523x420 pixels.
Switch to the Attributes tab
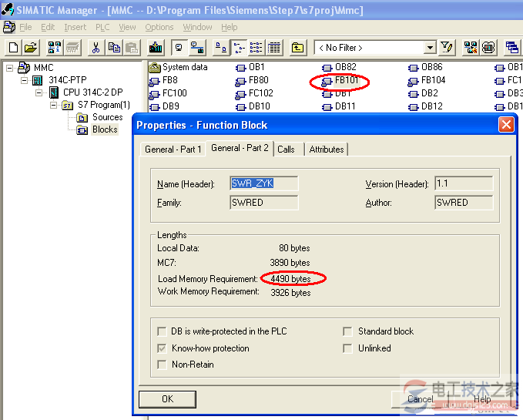pyautogui.click(x=327, y=150)
